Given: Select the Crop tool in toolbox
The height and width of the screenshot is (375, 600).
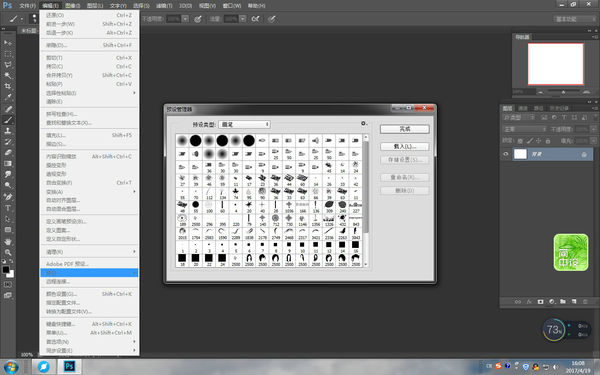Looking at the screenshot, I should tap(8, 86).
